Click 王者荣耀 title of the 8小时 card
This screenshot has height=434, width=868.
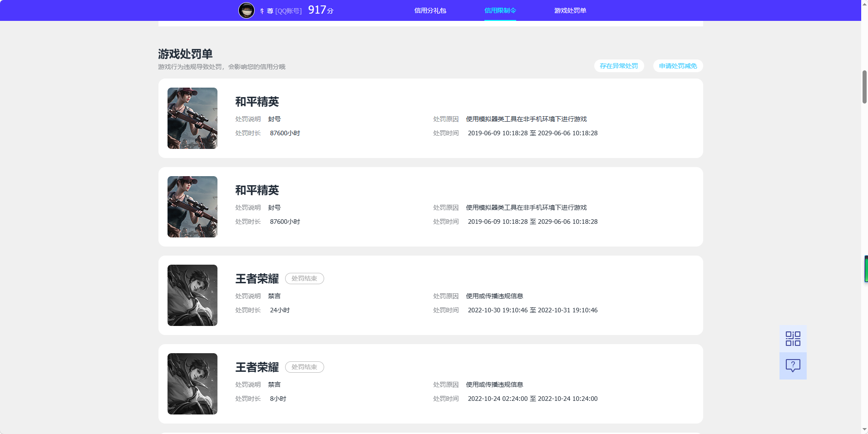click(257, 367)
